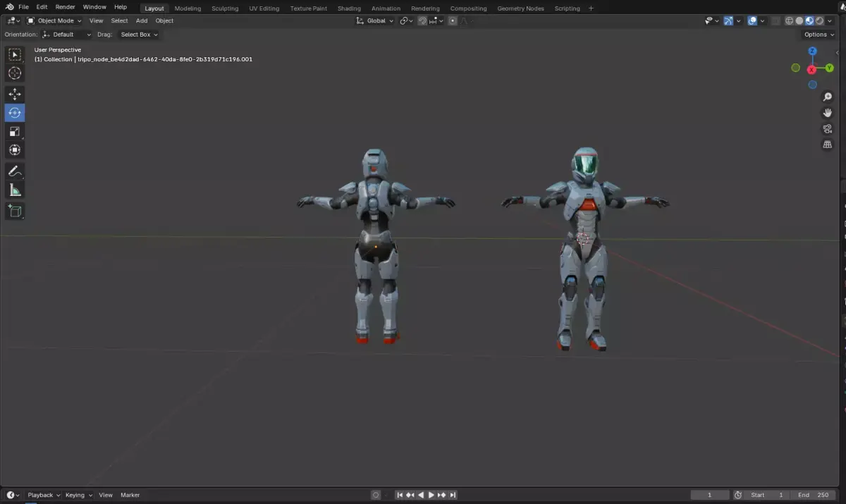The height and width of the screenshot is (504, 846).
Task: Open viewport shading options arrow
Action: coord(829,20)
